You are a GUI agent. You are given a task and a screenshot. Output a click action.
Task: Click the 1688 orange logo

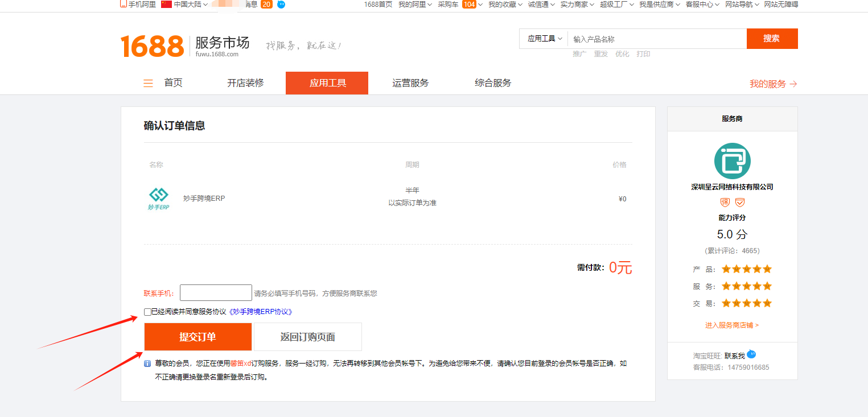pos(152,46)
